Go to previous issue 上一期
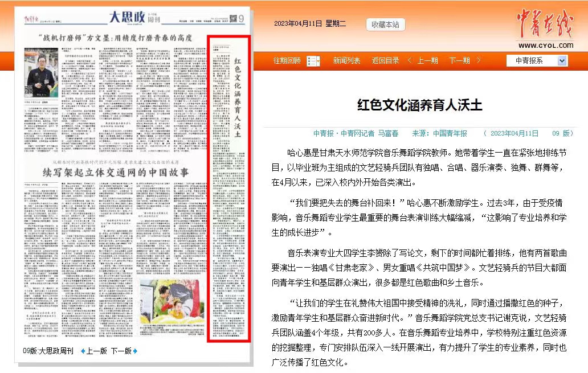 [427, 61]
